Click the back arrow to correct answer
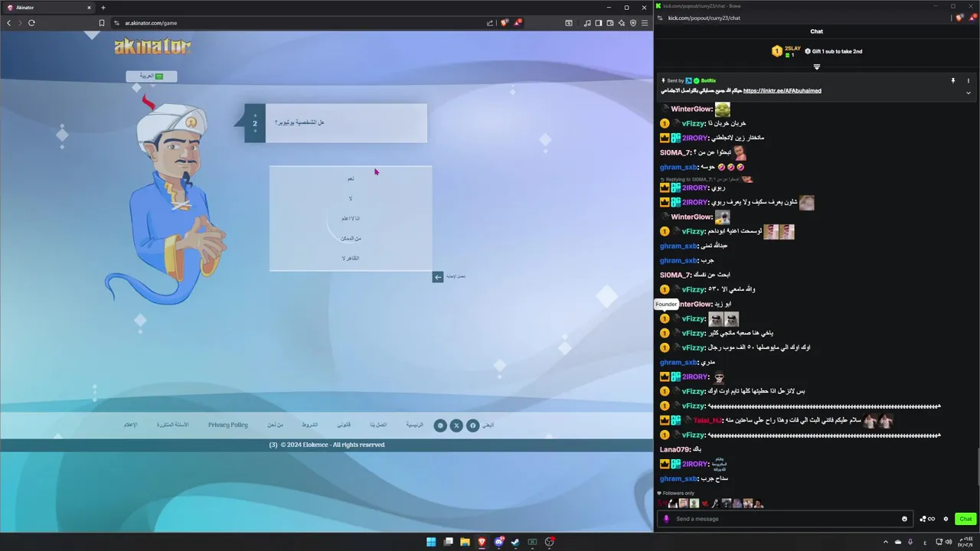Screen dimensions: 980x551 tap(438, 276)
